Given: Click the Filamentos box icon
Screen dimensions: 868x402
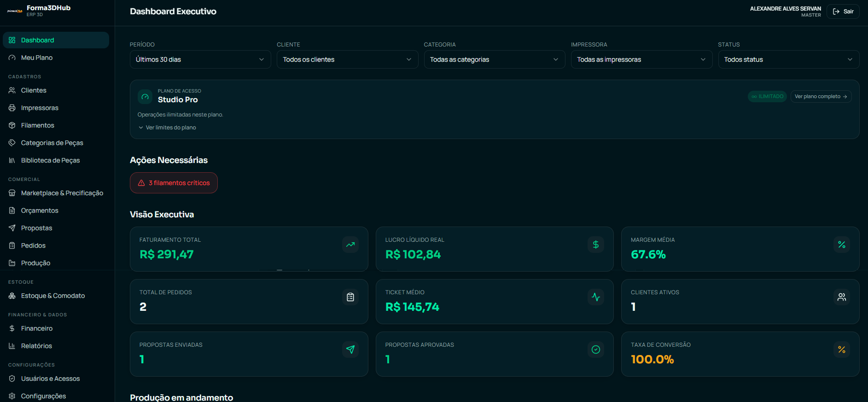Looking at the screenshot, I should tap(12, 125).
